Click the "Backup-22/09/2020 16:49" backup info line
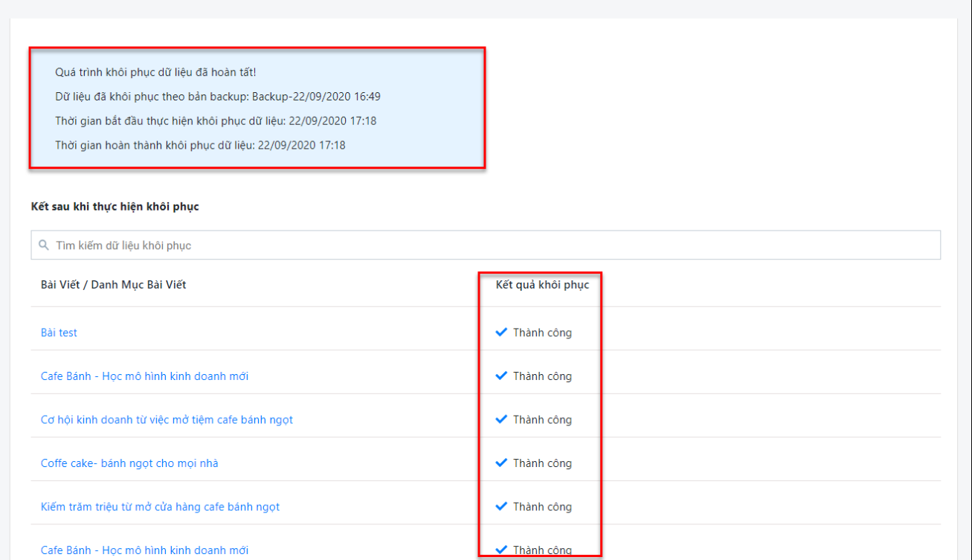972x560 pixels. 218,97
